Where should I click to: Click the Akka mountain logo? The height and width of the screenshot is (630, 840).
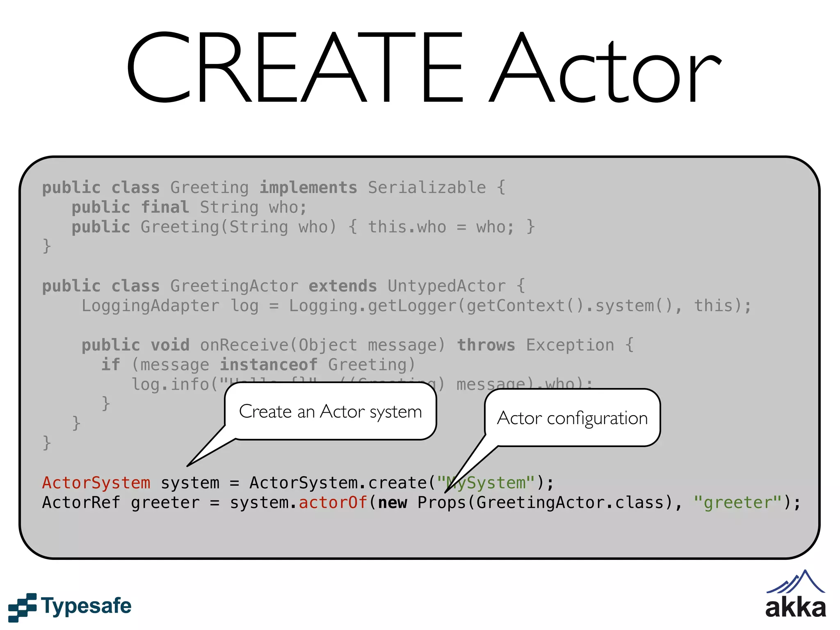coord(796,581)
